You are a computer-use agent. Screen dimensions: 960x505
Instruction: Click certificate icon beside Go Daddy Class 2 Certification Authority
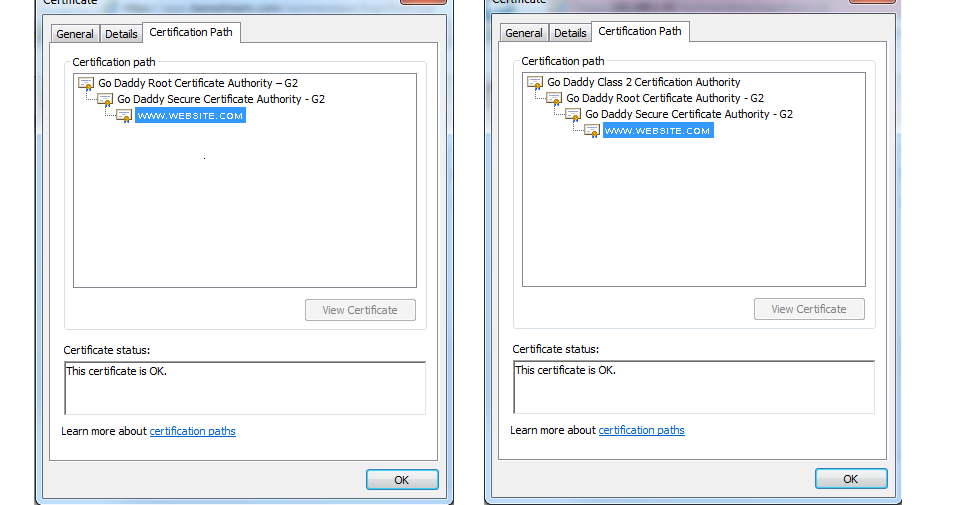tap(535, 82)
